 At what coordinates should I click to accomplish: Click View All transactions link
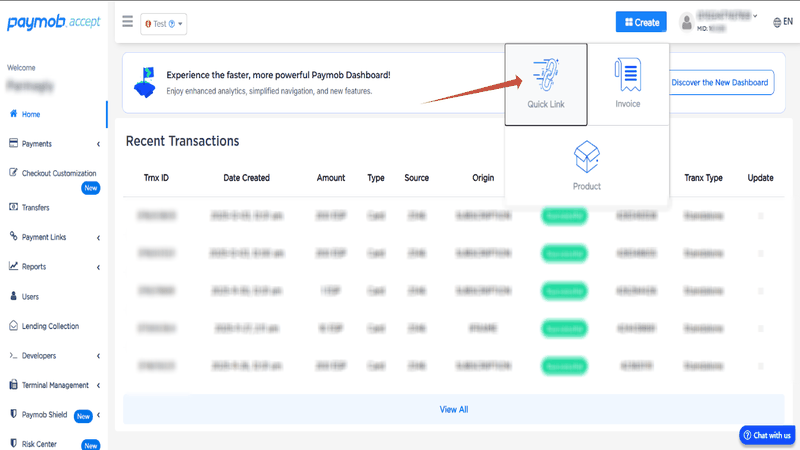tap(453, 409)
